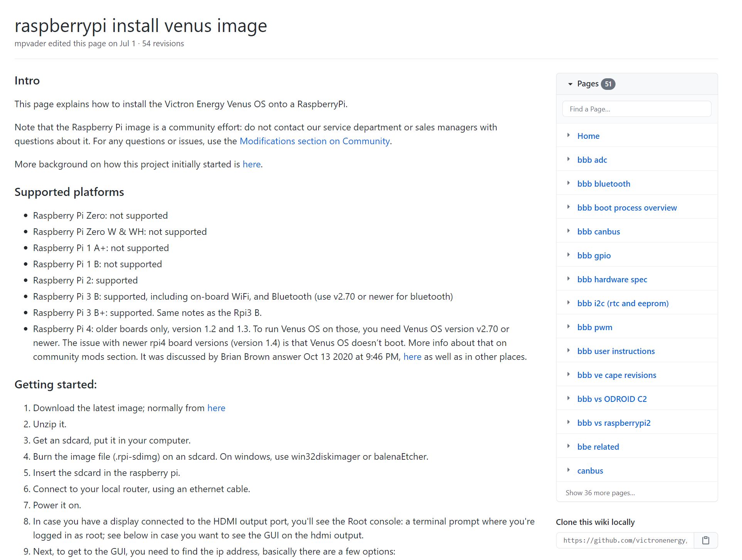The image size is (742, 560).
Task: Click the Pages header label
Action: click(x=588, y=84)
